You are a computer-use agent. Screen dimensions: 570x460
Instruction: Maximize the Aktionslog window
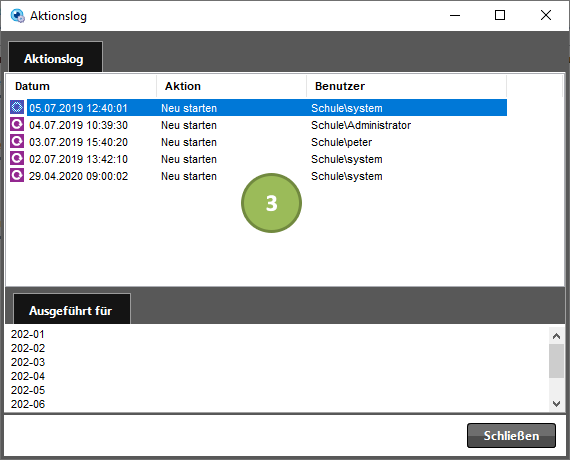pos(500,15)
